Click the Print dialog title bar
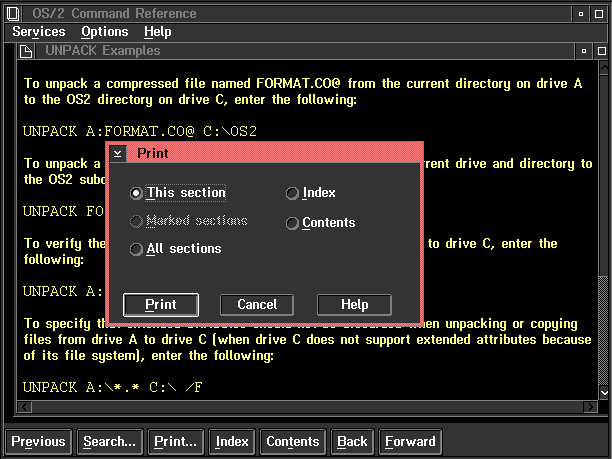This screenshot has width=612, height=459. pyautogui.click(x=274, y=153)
